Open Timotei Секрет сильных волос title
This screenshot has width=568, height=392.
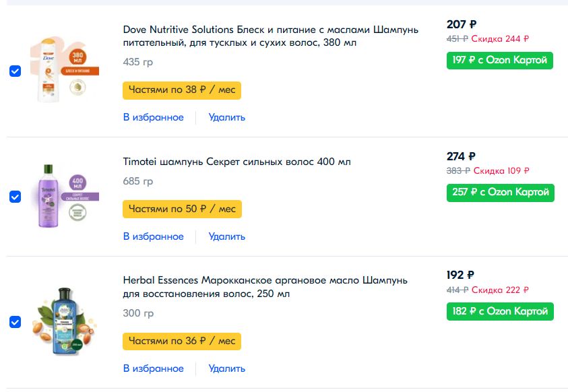tap(236, 162)
